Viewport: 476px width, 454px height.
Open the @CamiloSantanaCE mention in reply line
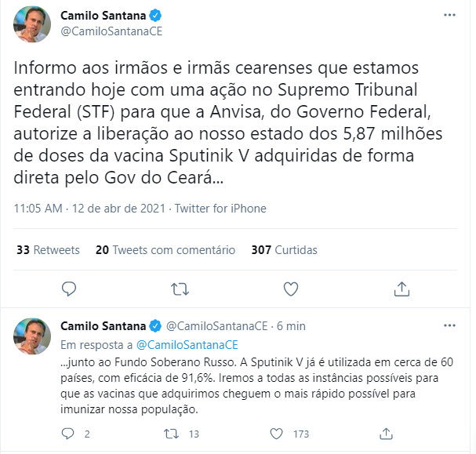pyautogui.click(x=187, y=343)
